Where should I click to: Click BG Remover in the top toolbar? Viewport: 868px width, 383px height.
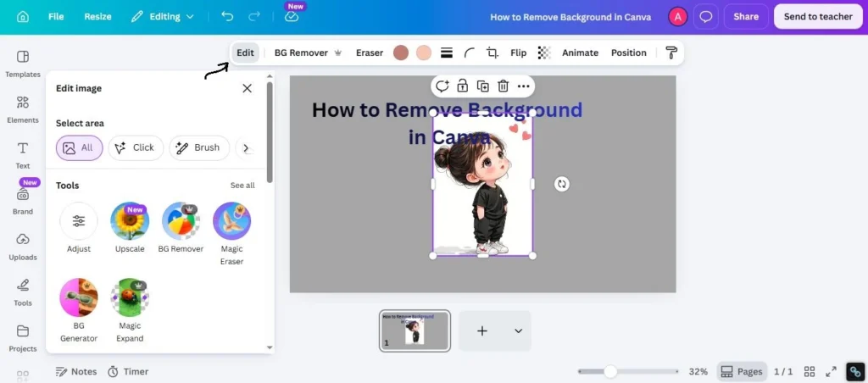point(308,53)
